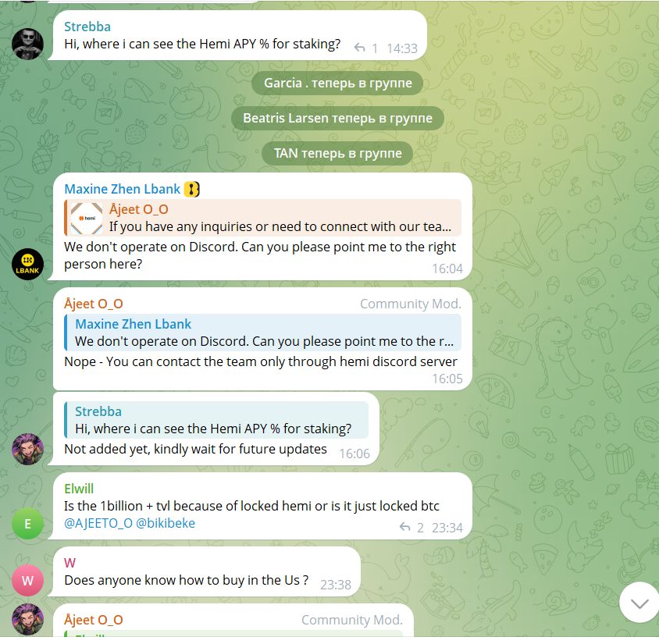Click the Maxine Zhen Lbank sender name
The height and width of the screenshot is (644, 659).
click(x=123, y=189)
